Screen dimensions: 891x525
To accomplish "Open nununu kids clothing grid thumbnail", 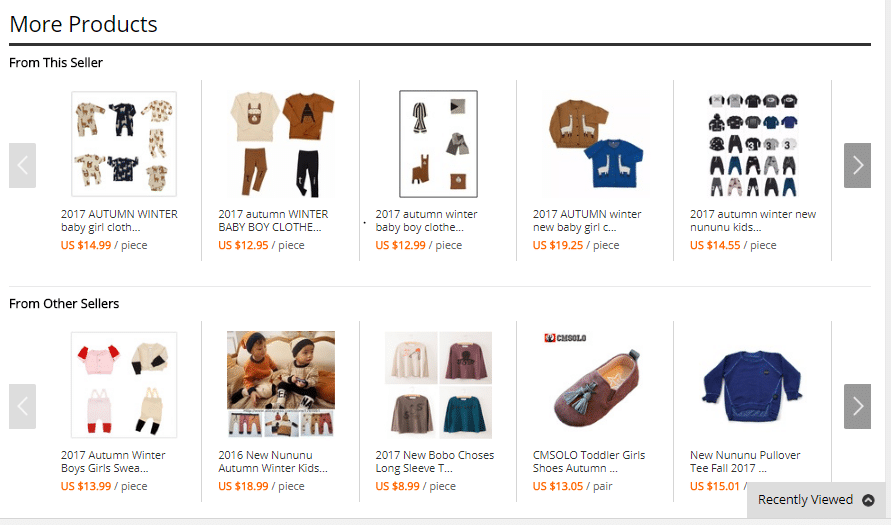I will point(753,144).
